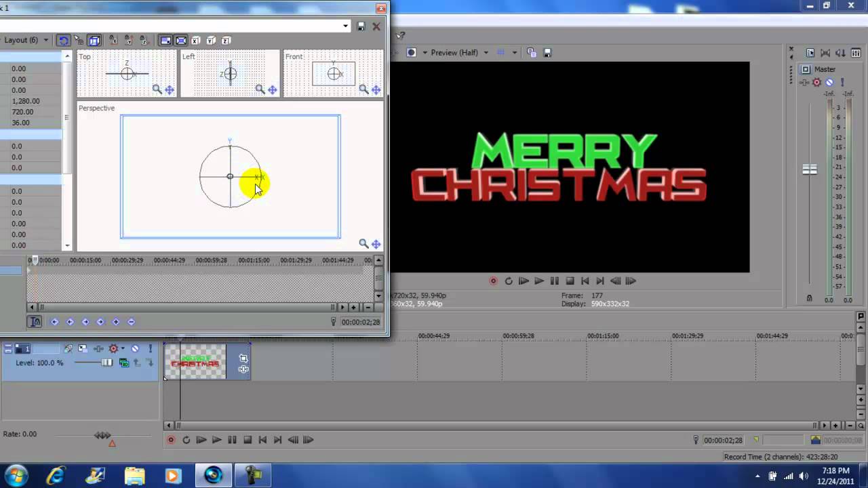Go to start in bottom transport bar
Viewport: 868px width, 488px height.
(262, 440)
